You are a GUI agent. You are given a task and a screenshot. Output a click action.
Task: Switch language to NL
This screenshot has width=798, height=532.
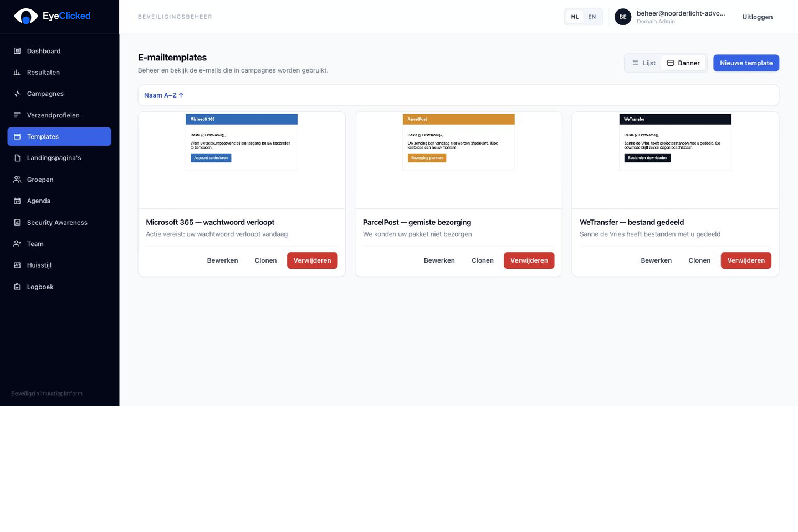click(x=575, y=17)
